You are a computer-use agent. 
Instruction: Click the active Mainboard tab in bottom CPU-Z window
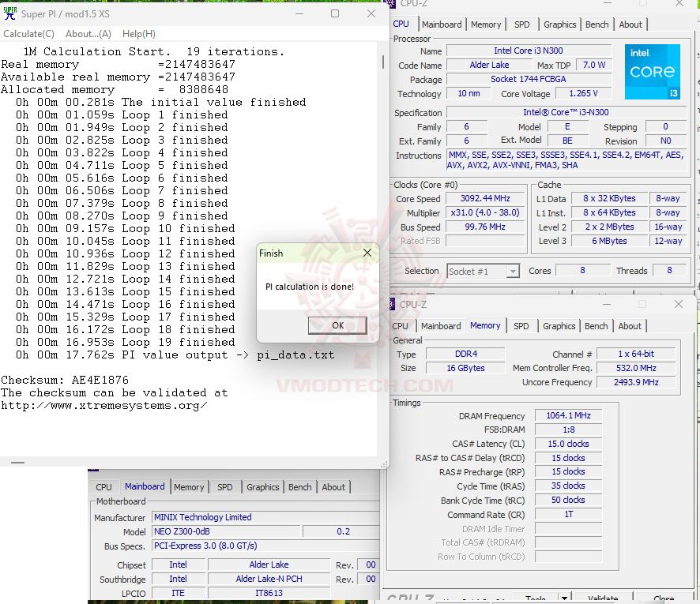(x=145, y=486)
